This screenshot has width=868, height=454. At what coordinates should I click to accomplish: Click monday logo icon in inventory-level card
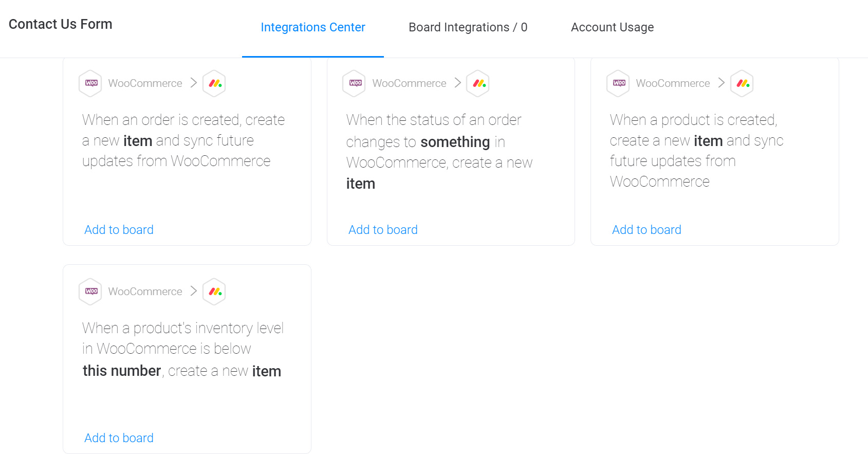(x=214, y=292)
